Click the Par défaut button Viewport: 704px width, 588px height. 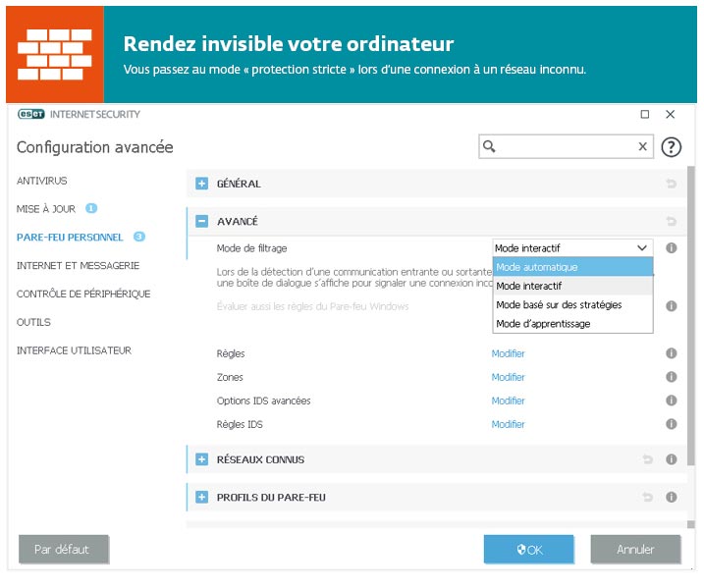coord(64,550)
